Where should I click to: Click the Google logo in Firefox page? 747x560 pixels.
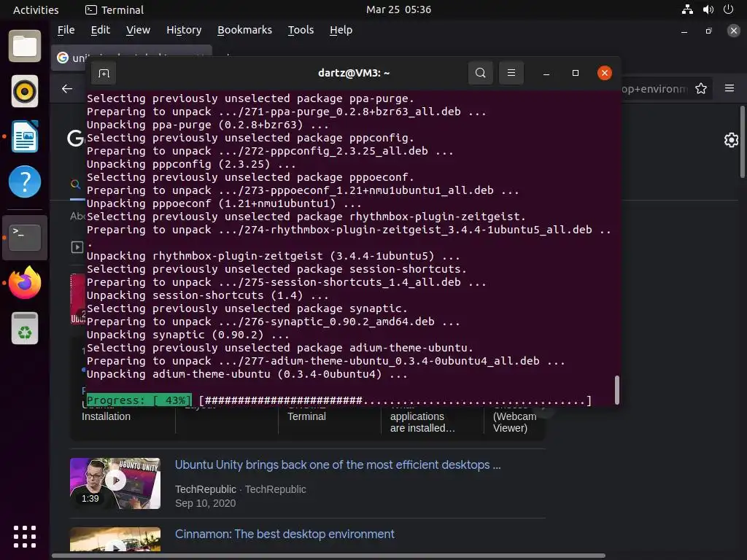click(x=75, y=139)
